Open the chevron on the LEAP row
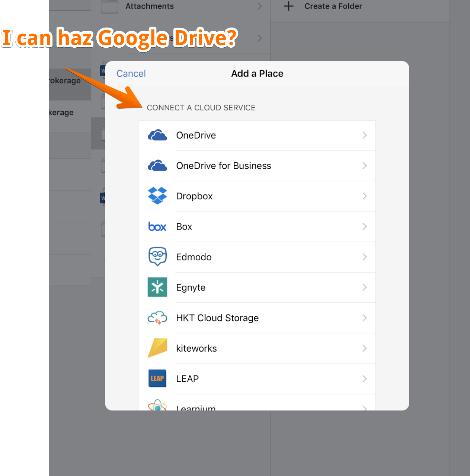470x476 pixels. pos(365,379)
